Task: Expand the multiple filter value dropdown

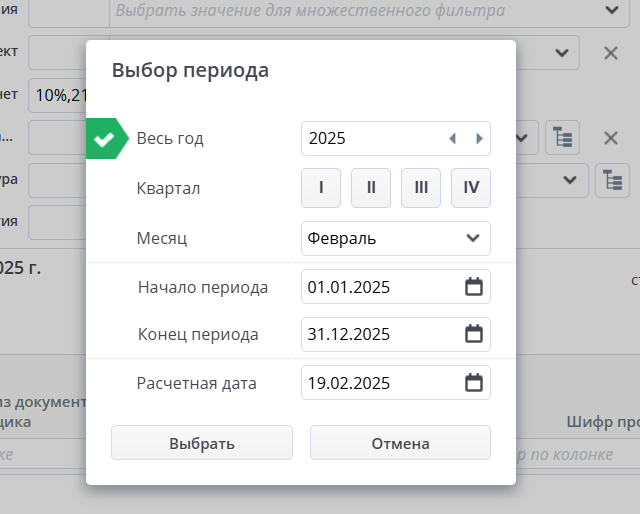Action: tap(611, 10)
